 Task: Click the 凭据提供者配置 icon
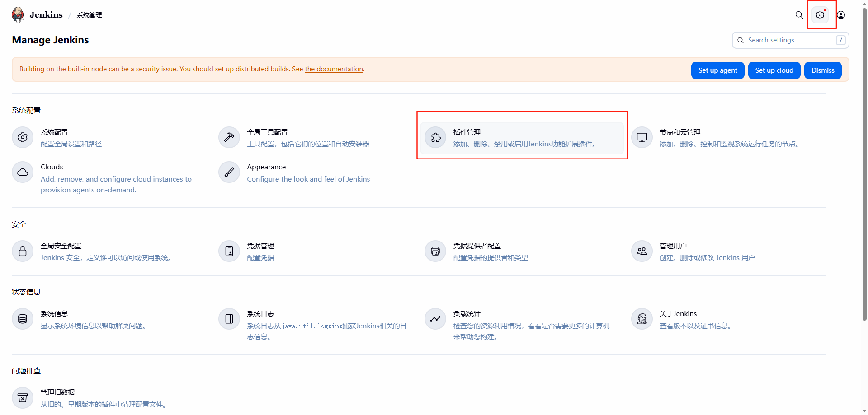(435, 251)
